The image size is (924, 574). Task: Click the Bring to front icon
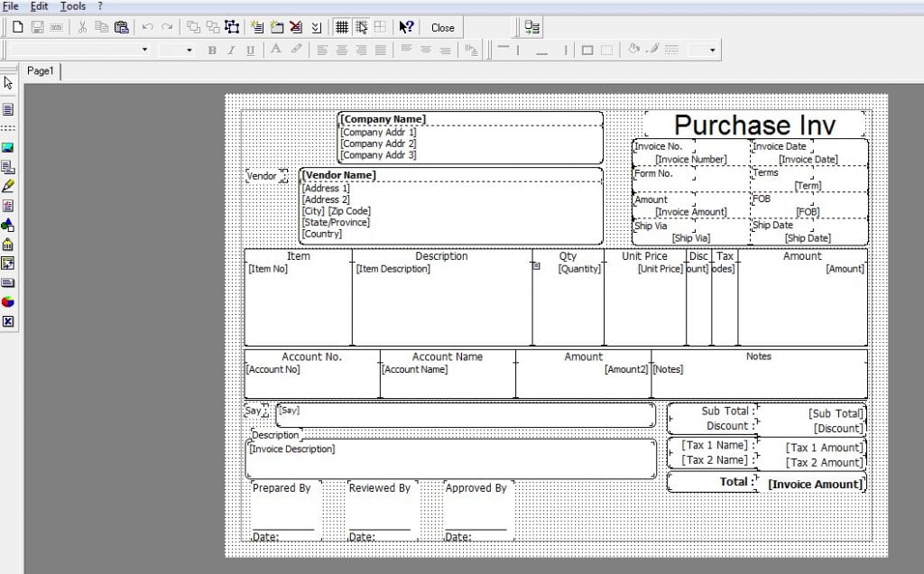193,27
